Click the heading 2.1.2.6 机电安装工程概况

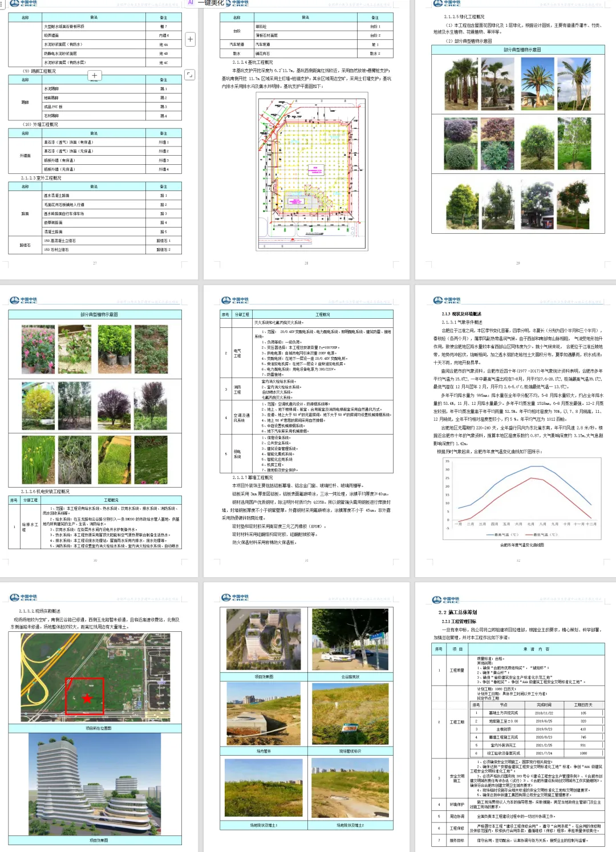pos(45,492)
